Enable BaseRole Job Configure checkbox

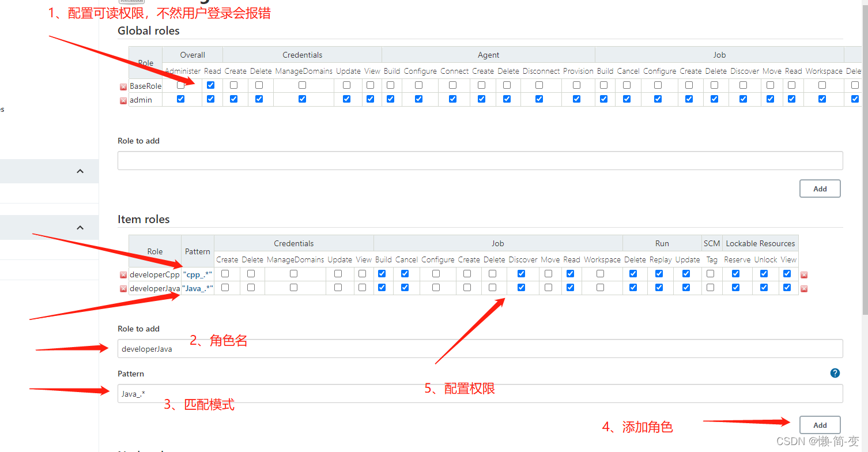[658, 85]
